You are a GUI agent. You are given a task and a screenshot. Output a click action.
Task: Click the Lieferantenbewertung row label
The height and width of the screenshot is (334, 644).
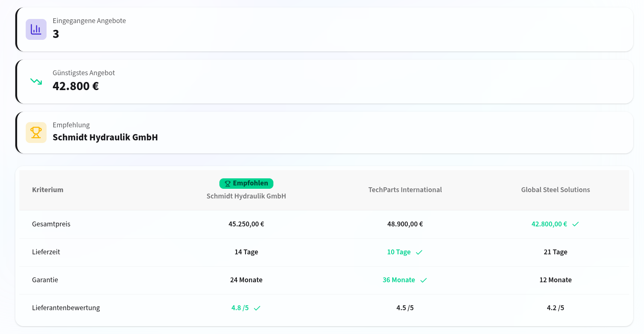[x=66, y=308]
